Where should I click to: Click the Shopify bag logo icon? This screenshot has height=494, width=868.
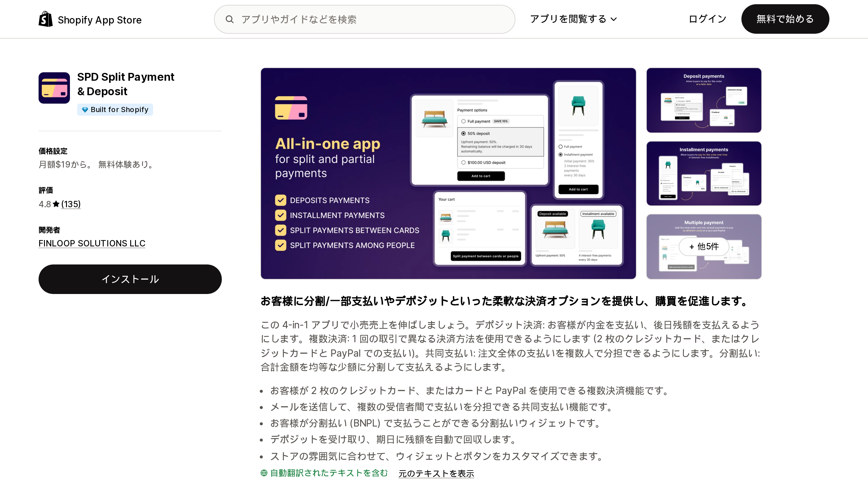[46, 19]
